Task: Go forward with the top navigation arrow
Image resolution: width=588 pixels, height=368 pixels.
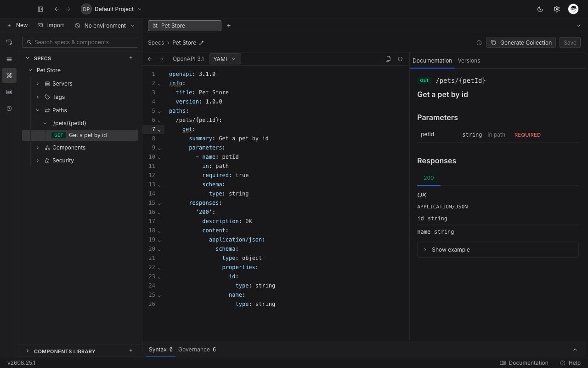Action: pos(68,9)
